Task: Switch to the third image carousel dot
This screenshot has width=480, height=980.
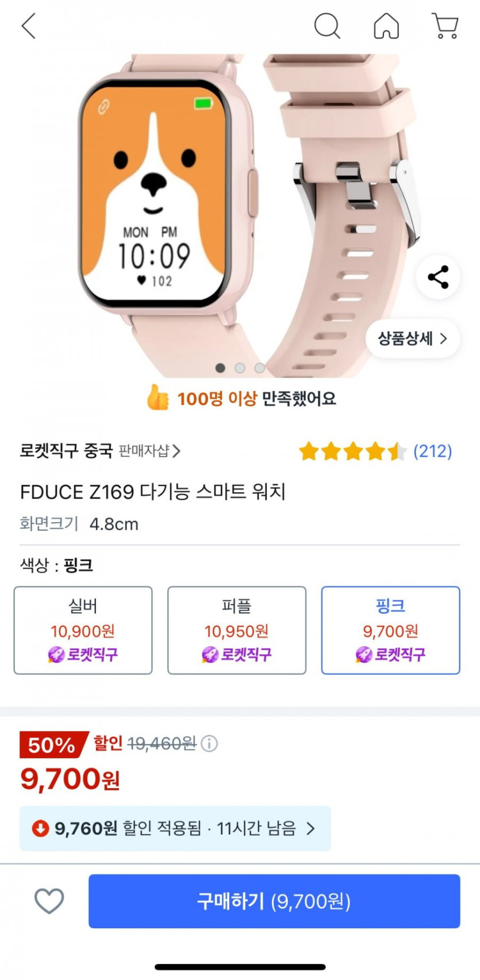Action: 260,368
